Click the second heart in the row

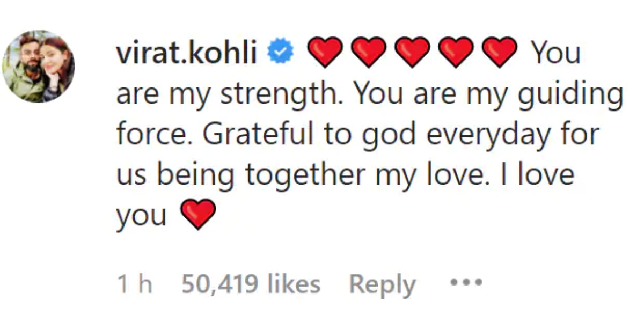click(369, 53)
